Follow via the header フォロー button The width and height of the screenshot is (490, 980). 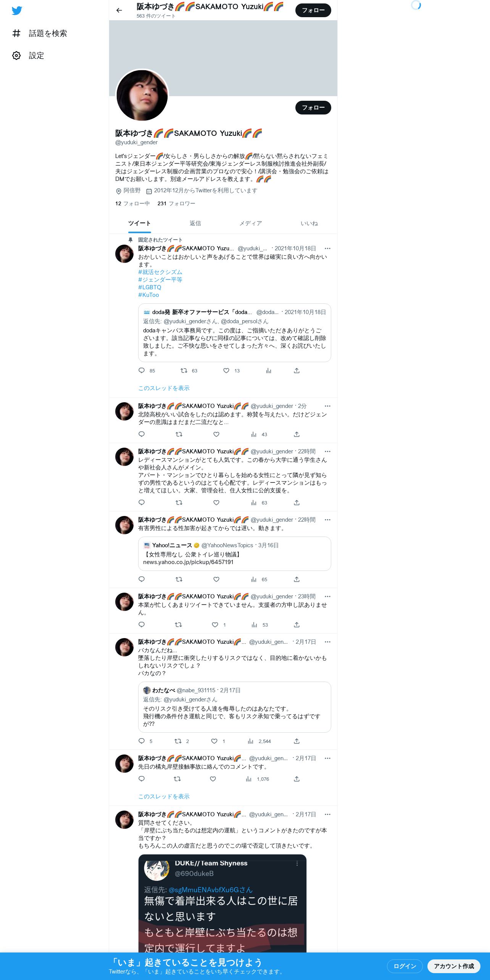tap(313, 10)
